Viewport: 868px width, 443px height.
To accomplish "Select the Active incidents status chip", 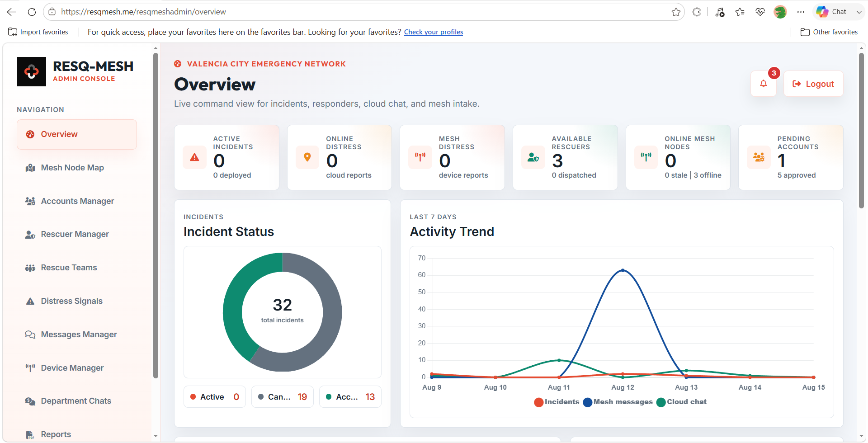I will pos(215,397).
